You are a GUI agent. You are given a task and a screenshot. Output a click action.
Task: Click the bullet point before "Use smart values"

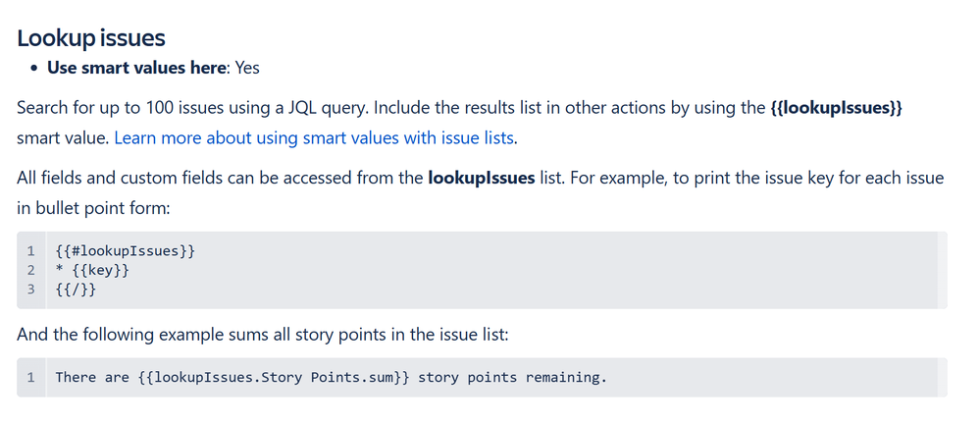click(x=35, y=70)
